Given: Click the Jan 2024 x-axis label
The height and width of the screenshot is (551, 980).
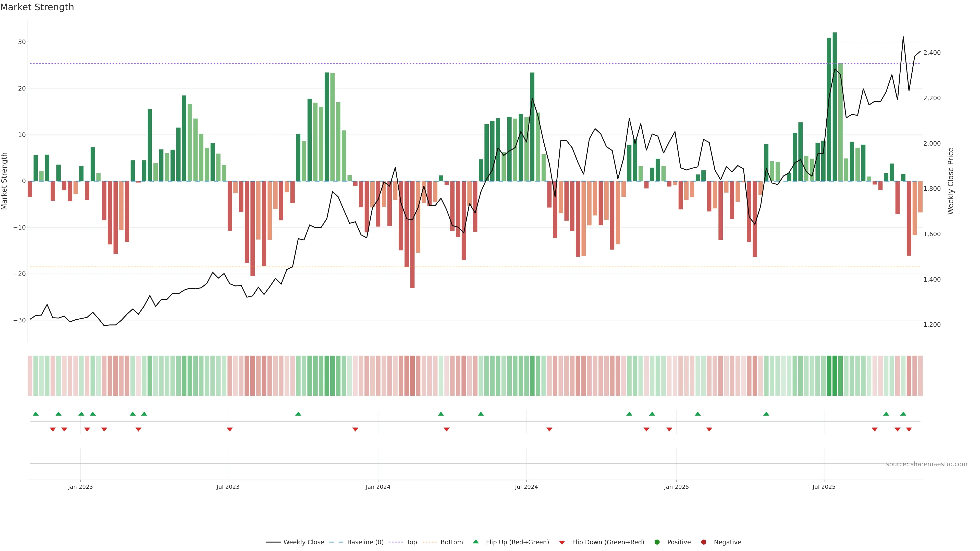Looking at the screenshot, I should pos(378,487).
